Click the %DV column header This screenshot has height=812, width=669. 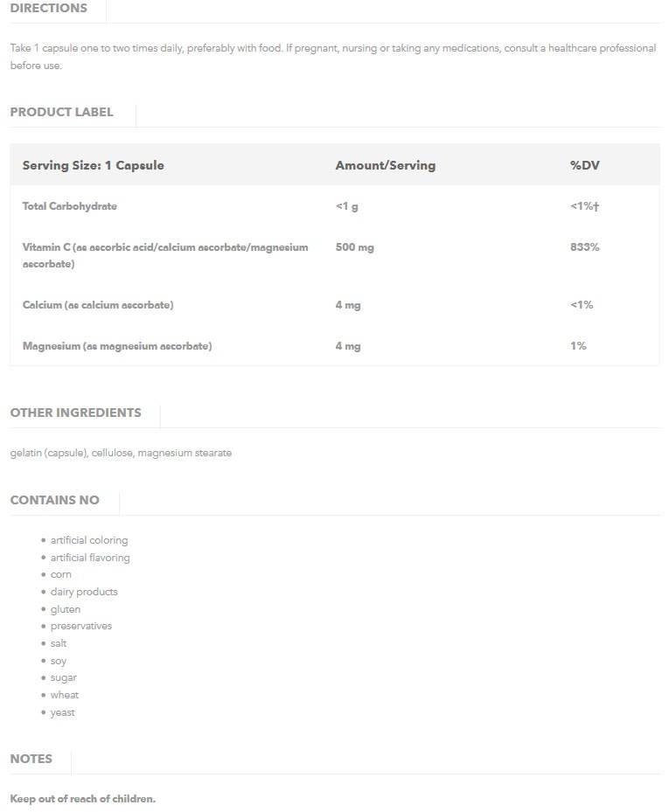(584, 165)
